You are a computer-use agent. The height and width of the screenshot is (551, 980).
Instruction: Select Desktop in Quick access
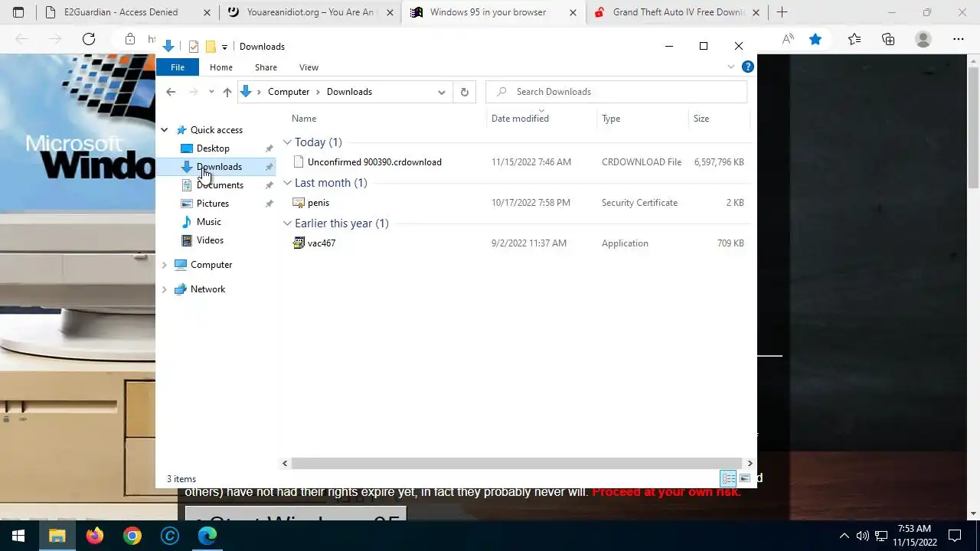(213, 148)
